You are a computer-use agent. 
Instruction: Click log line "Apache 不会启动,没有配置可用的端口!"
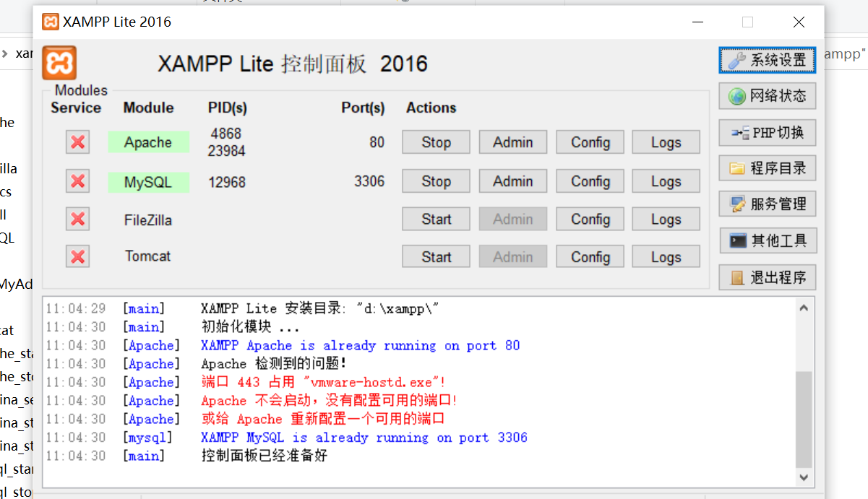330,400
